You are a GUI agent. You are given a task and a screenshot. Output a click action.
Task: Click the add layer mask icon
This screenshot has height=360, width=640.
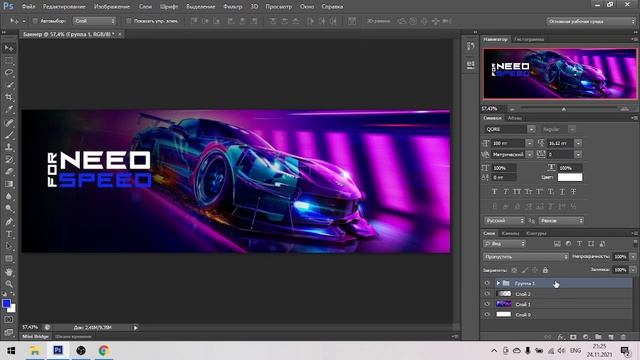click(x=573, y=337)
